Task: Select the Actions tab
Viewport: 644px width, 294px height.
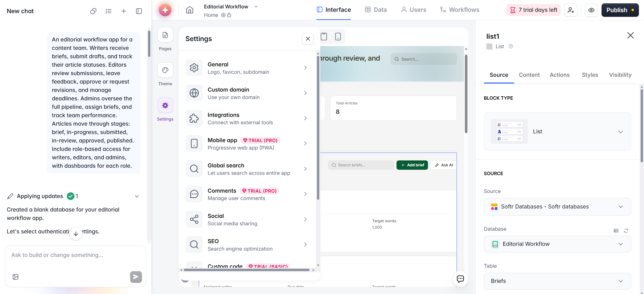Action: coord(559,75)
